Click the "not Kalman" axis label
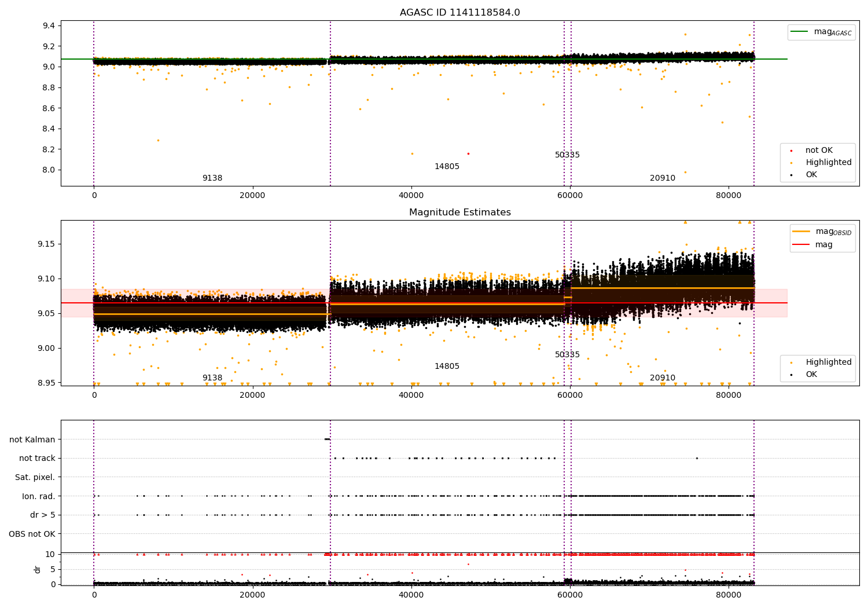This screenshot has width=868, height=608. click(x=32, y=439)
